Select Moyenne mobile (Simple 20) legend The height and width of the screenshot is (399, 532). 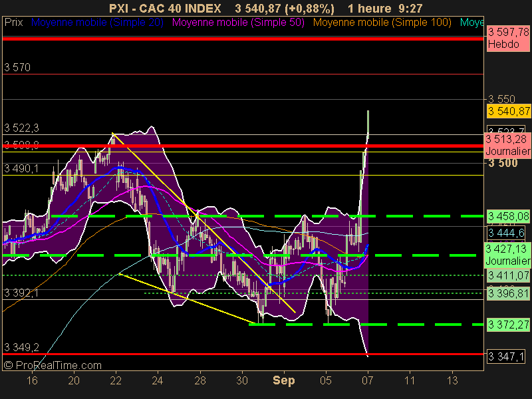97,23
